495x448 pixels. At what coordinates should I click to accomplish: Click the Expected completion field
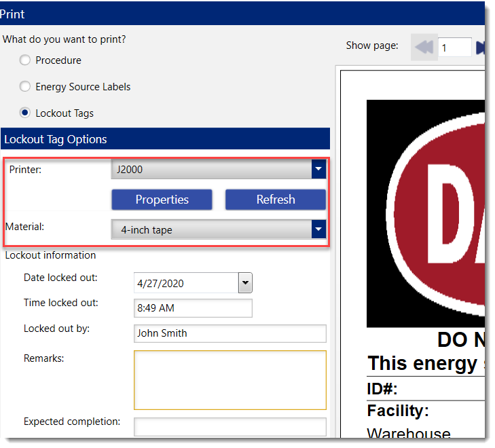pyautogui.click(x=230, y=427)
